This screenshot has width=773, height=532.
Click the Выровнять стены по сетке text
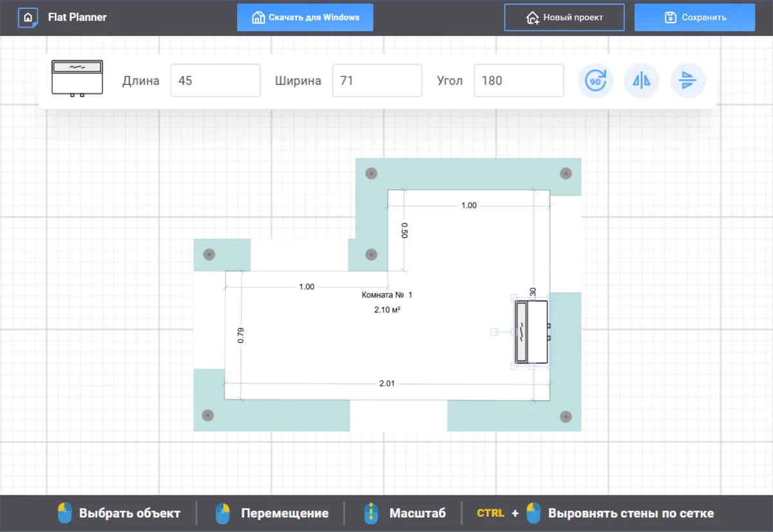click(631, 513)
